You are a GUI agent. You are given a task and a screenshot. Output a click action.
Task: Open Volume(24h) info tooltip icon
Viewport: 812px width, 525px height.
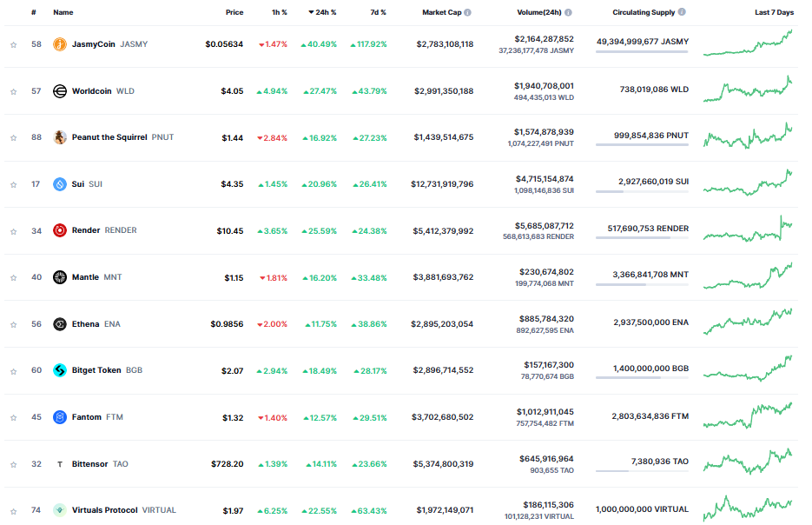coord(568,12)
